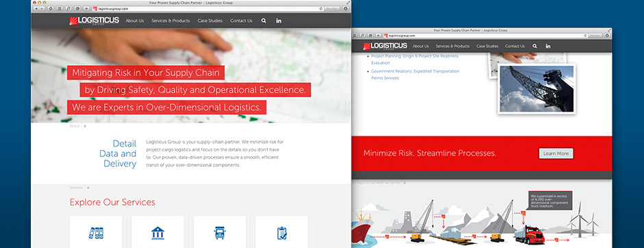Click 'Explore Our Services' heading
The image size is (644, 248).
(112, 202)
